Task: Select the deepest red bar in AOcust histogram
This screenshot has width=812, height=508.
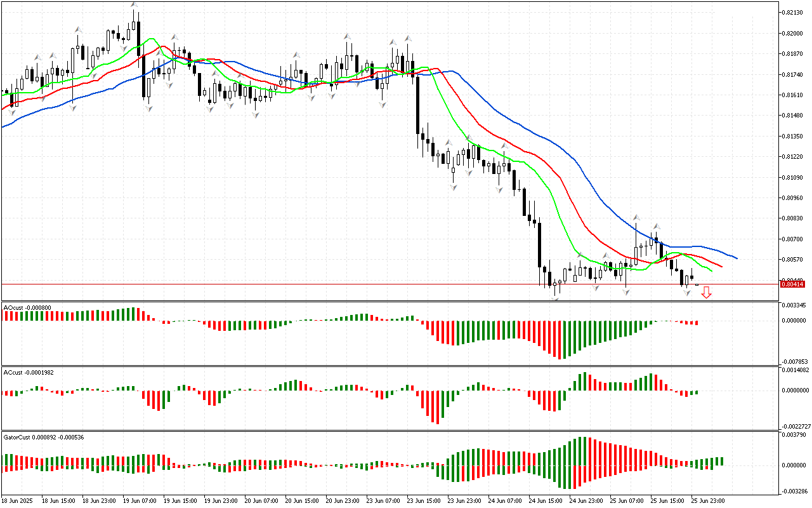Action: point(558,340)
